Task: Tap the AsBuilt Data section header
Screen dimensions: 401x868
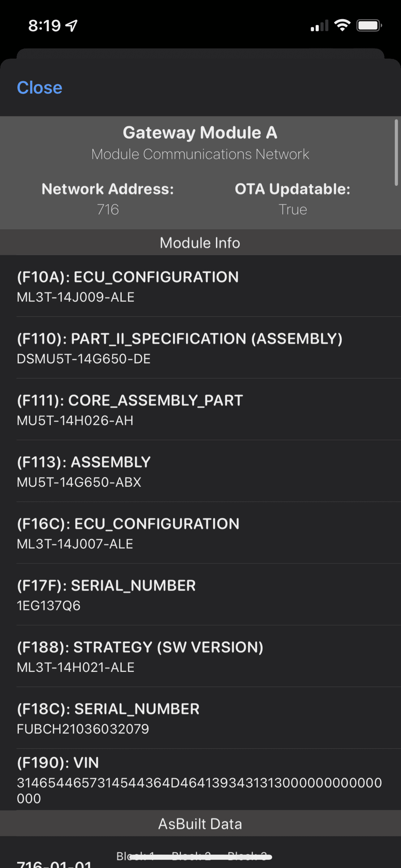Action: click(x=200, y=824)
